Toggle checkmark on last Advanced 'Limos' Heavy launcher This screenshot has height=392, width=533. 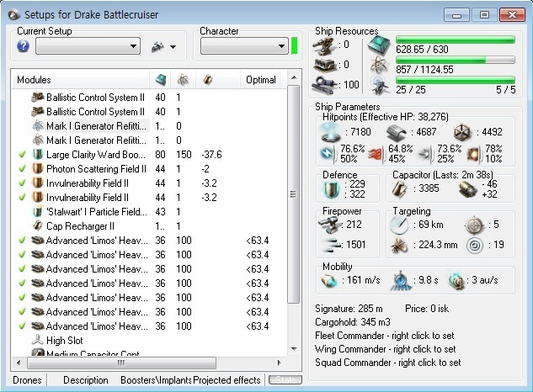tap(22, 326)
